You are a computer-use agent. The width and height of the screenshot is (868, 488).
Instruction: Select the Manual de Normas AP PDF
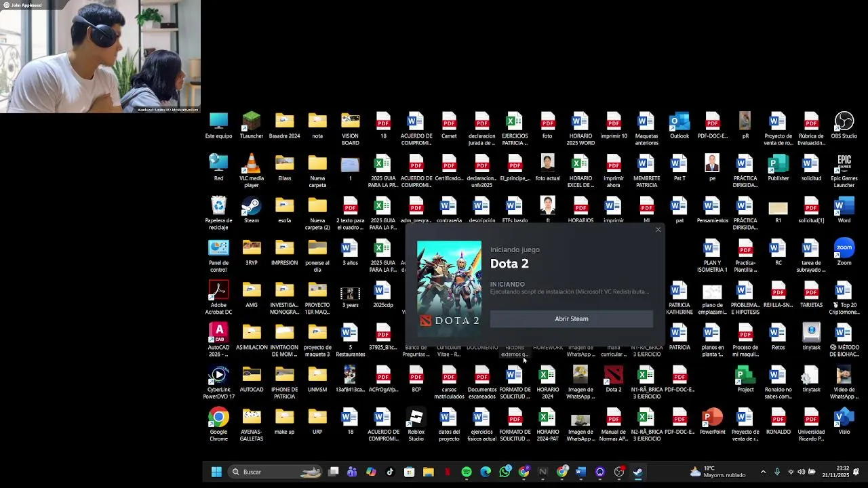click(613, 424)
